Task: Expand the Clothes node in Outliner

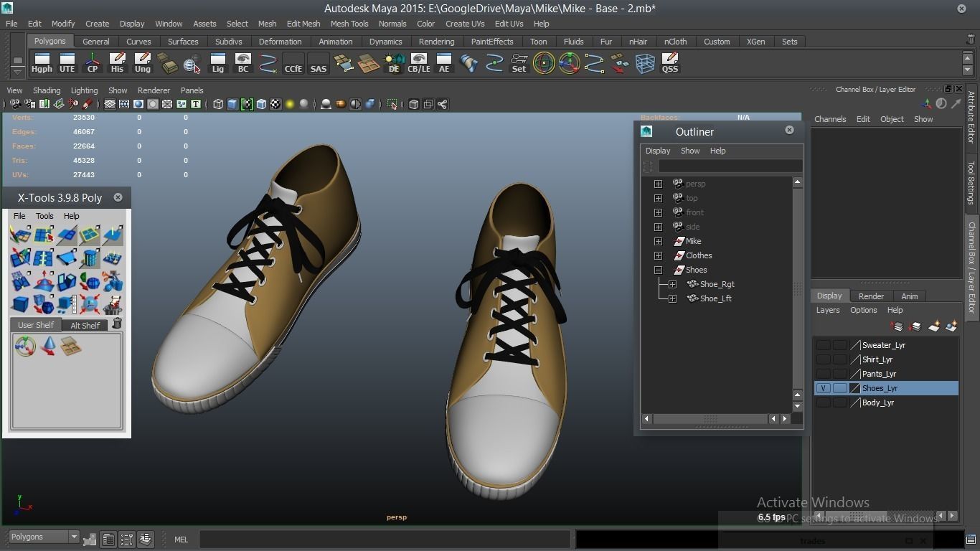Action: tap(658, 255)
